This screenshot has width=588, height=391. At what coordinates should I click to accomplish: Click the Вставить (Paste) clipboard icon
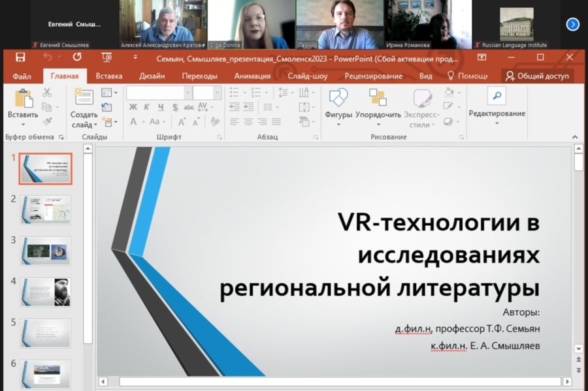pos(23,99)
